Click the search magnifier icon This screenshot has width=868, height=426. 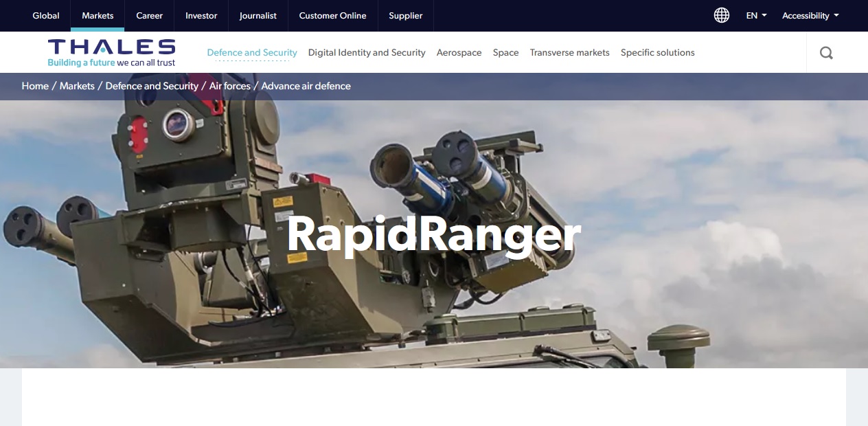pos(826,53)
